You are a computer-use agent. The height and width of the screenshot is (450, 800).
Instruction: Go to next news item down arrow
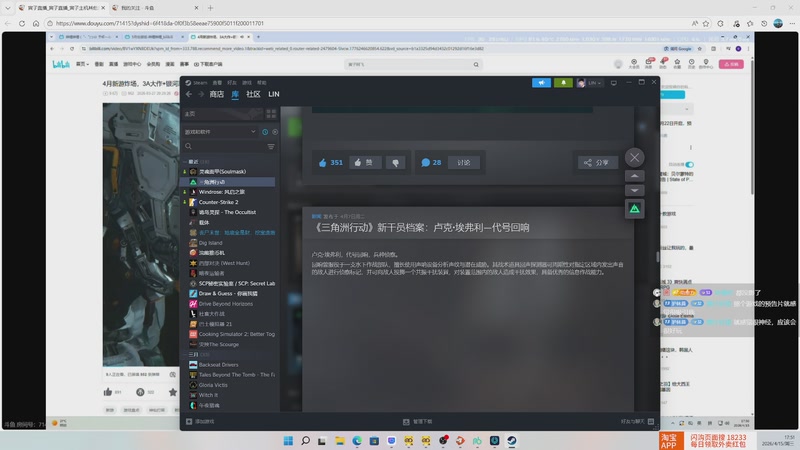click(634, 190)
